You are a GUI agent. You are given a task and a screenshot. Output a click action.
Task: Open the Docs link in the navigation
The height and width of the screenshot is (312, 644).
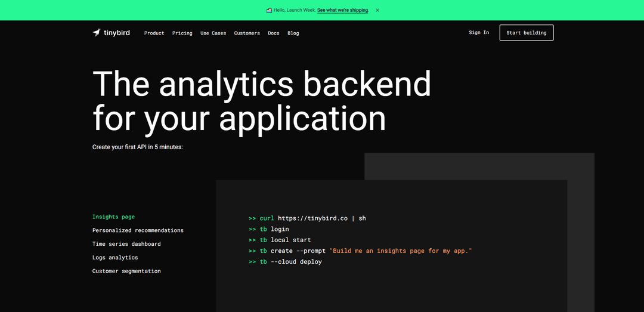click(274, 33)
